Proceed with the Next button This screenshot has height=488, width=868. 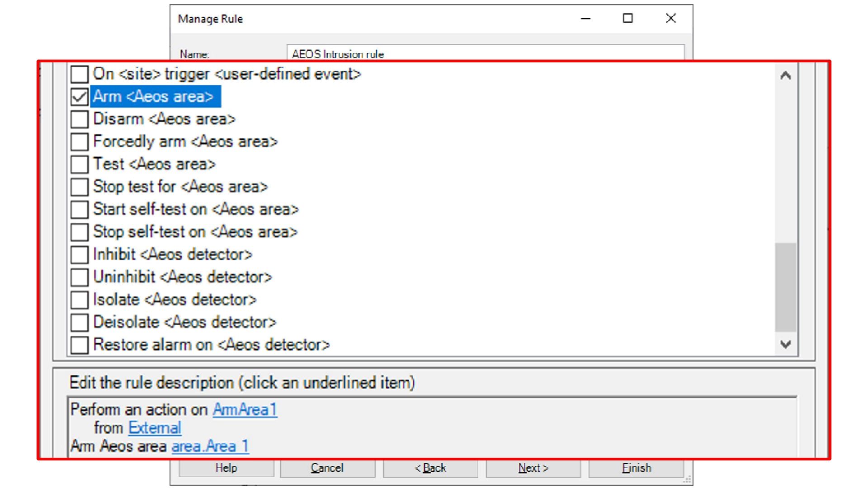click(533, 468)
